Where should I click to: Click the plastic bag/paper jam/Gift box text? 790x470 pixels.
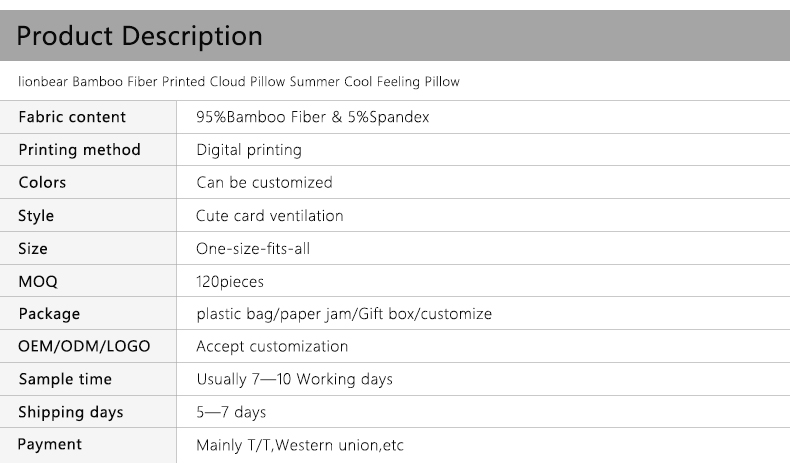tap(344, 314)
